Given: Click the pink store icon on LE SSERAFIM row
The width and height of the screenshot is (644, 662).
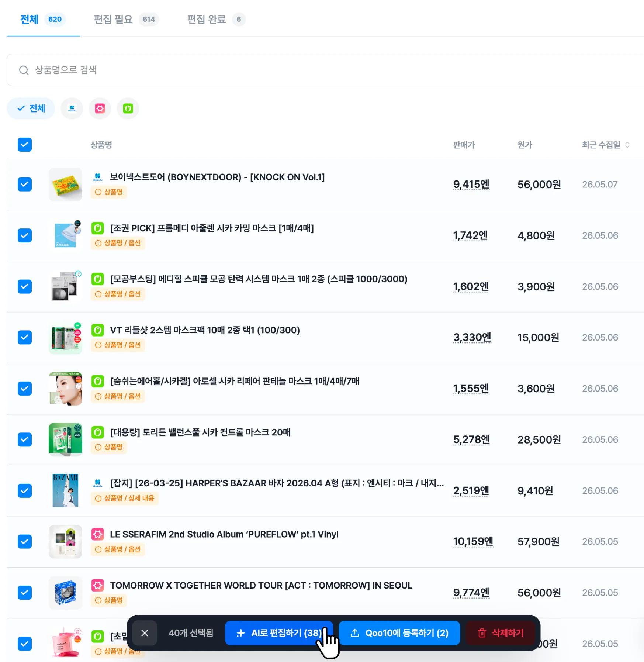Looking at the screenshot, I should click(98, 534).
